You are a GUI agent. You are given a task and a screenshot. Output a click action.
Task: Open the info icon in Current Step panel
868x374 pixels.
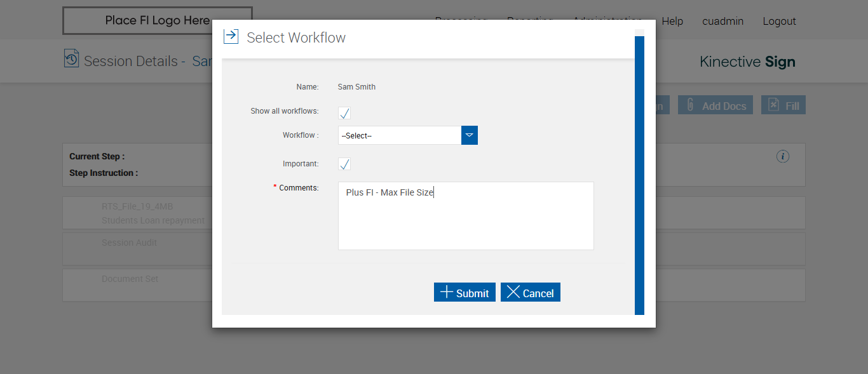(783, 156)
